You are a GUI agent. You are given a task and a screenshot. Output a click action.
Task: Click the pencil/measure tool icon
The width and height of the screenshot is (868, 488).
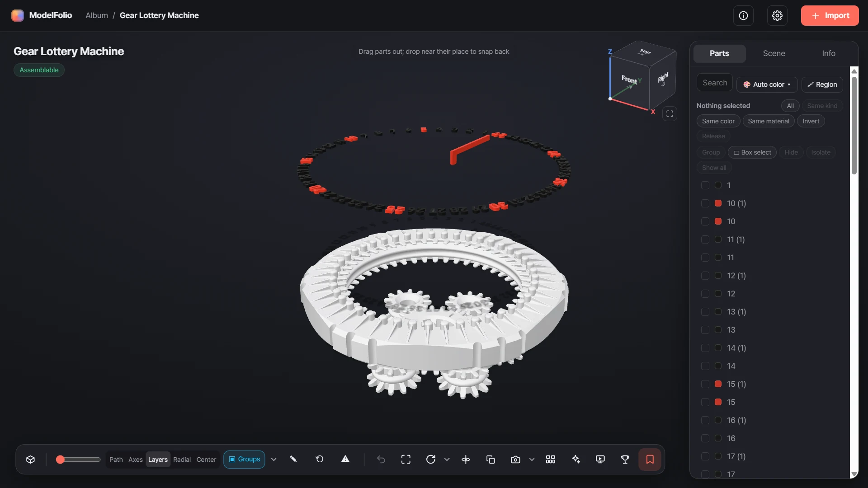pyautogui.click(x=293, y=460)
